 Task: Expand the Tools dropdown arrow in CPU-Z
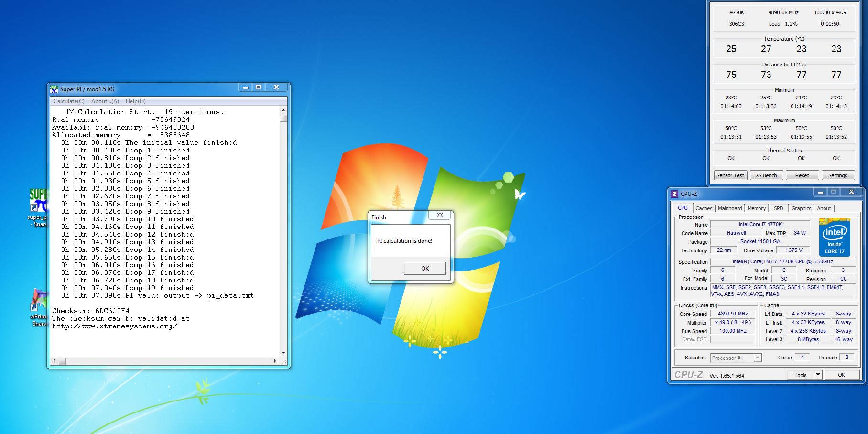tap(818, 375)
